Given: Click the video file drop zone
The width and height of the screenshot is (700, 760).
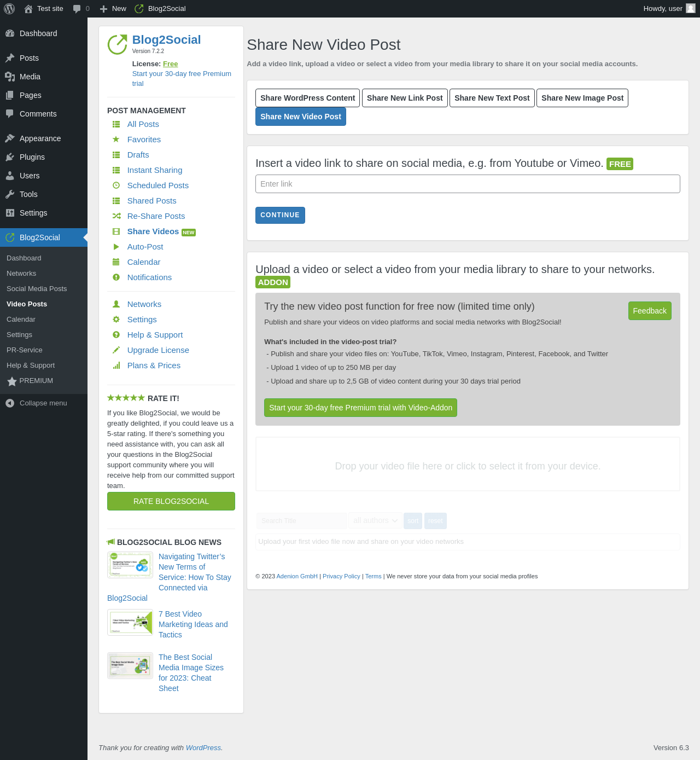Looking at the screenshot, I should click(x=468, y=464).
